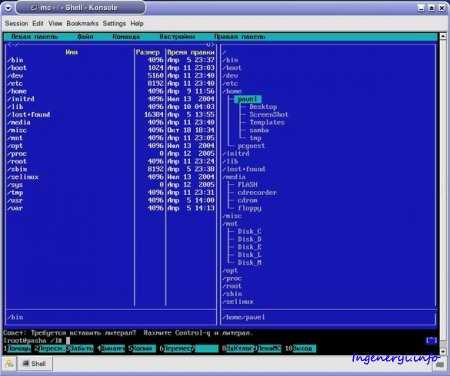The width and height of the screenshot is (450, 376).
Task: Select Disk_E under /mnt in tree
Action: point(249,247)
